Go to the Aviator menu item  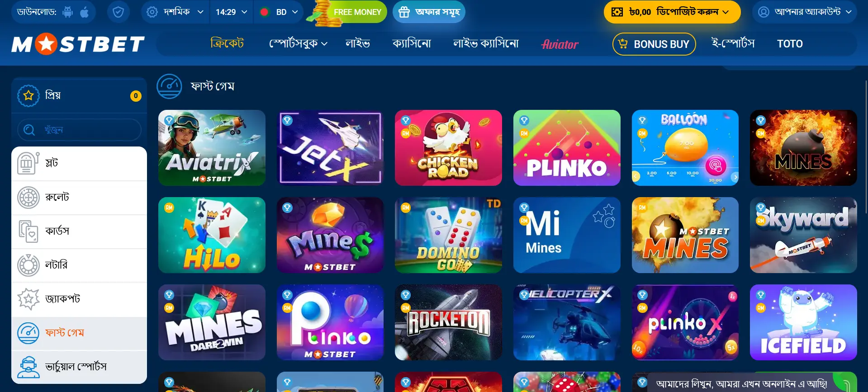tap(560, 44)
